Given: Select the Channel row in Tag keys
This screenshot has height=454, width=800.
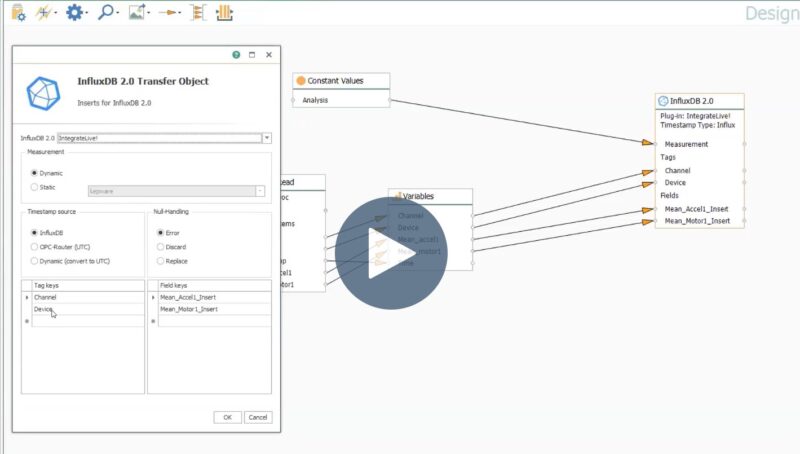Looking at the screenshot, I should click(88, 297).
